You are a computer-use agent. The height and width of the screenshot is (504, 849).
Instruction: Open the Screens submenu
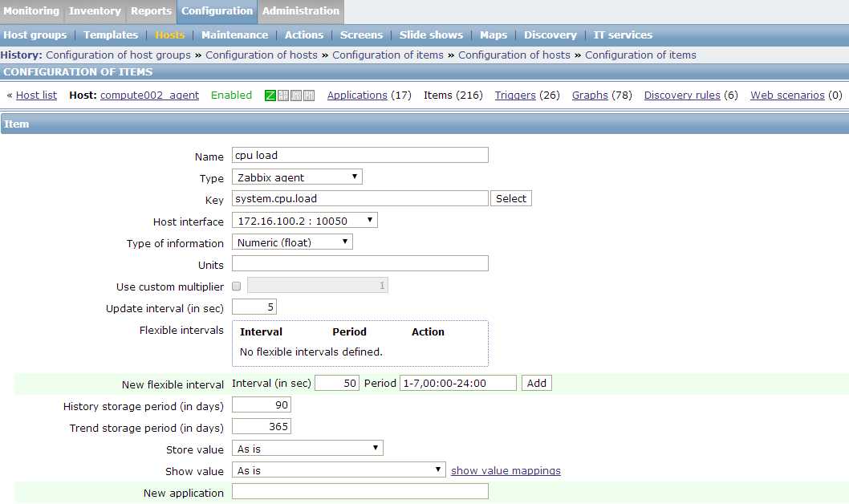pyautogui.click(x=361, y=35)
